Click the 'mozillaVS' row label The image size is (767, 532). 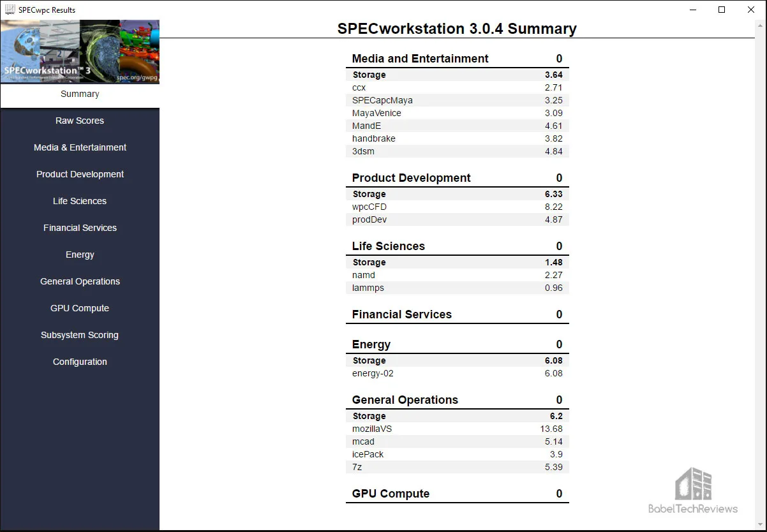372,429
